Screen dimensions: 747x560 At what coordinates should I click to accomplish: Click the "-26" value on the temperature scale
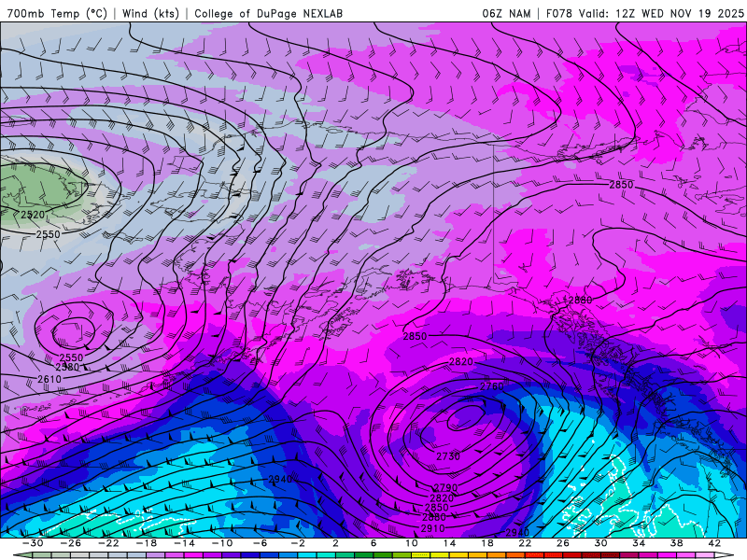[71, 543]
